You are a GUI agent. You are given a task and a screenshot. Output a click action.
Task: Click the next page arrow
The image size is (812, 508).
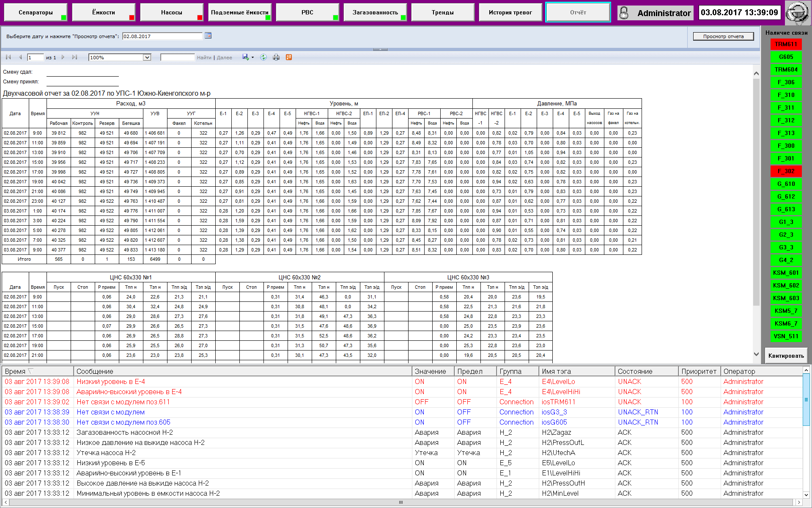click(63, 57)
